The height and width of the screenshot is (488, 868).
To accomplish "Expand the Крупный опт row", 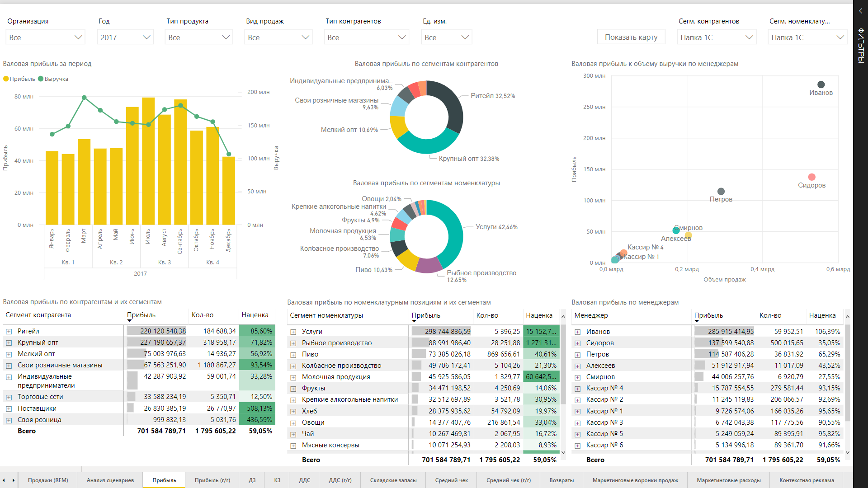I will [x=9, y=343].
